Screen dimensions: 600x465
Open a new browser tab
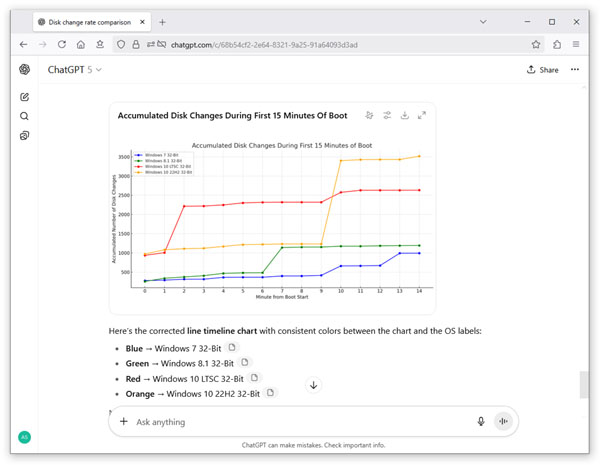162,22
